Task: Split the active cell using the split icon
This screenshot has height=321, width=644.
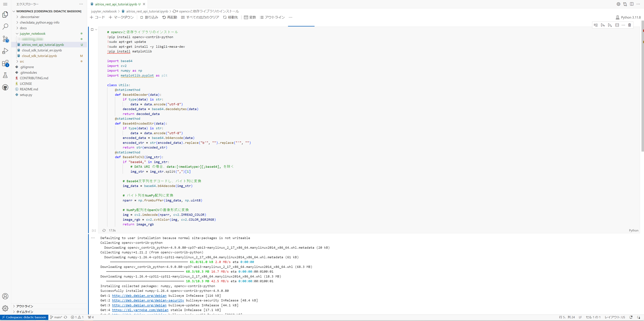Action: 617,25
